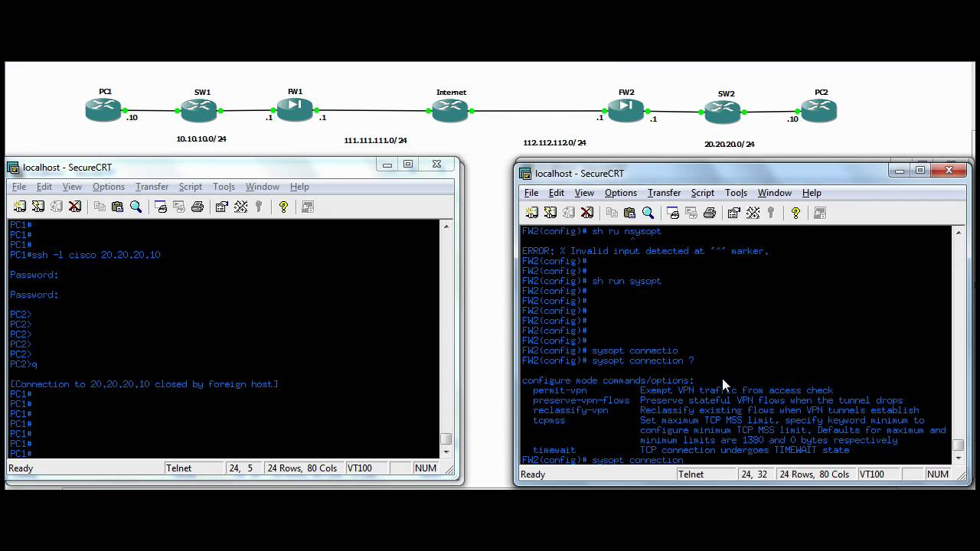Click Disconnect icon in right SecureCRT toolbar
Screen dimensions: 980x551
point(587,213)
